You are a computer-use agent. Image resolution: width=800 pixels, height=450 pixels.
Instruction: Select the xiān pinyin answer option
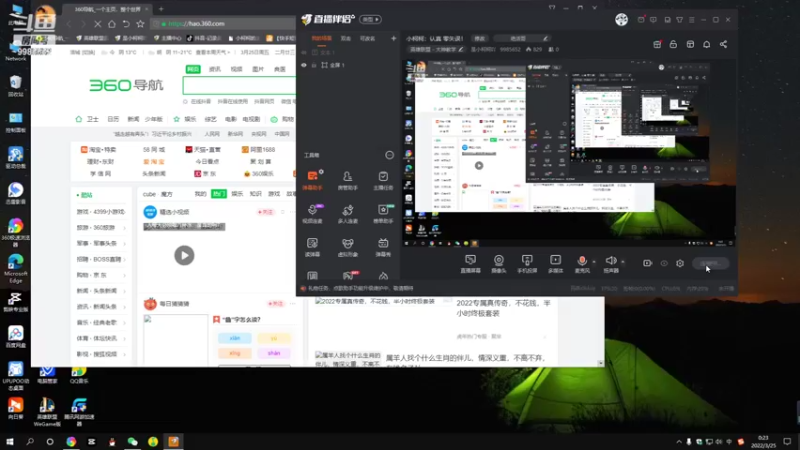[x=235, y=338]
